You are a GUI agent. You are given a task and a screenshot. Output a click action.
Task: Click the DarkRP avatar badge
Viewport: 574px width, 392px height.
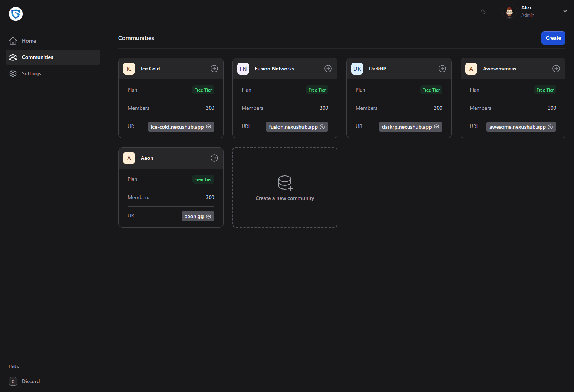click(357, 69)
